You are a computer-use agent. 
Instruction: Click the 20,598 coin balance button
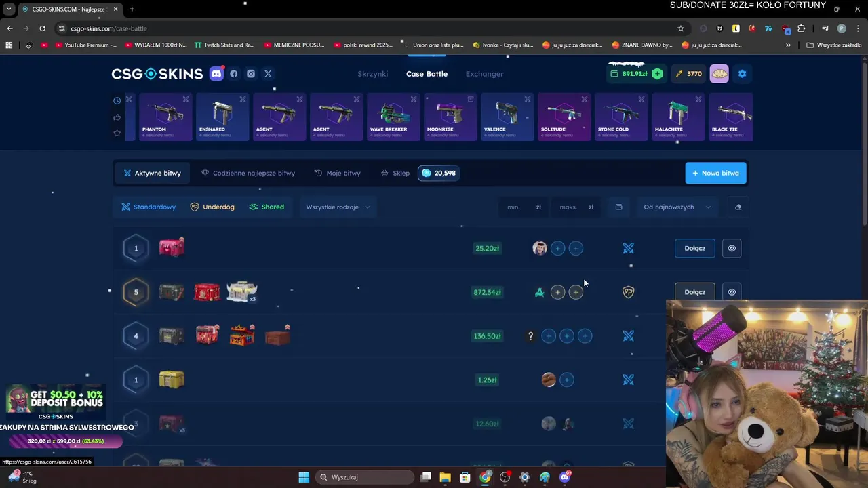pos(438,173)
